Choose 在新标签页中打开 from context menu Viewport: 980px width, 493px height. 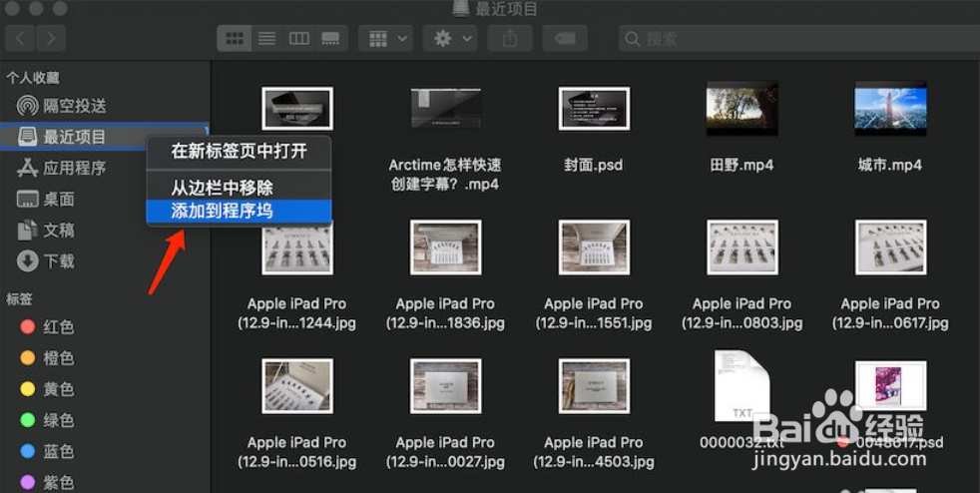239,152
